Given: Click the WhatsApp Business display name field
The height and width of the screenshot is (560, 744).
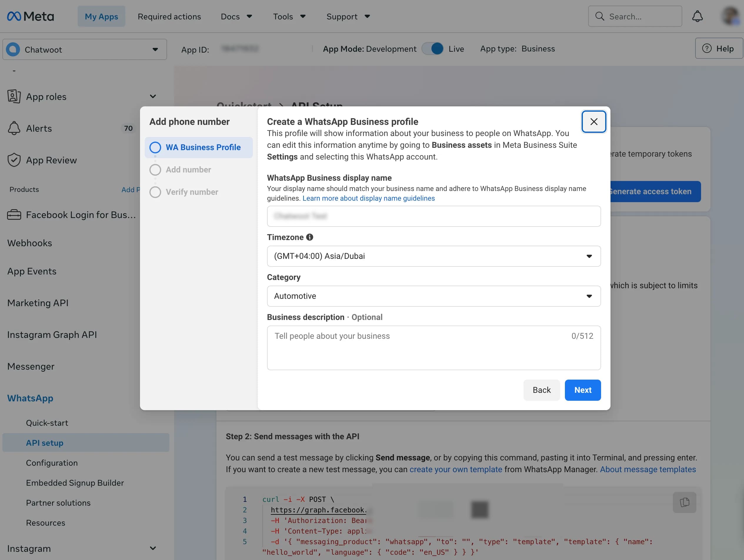Looking at the screenshot, I should point(433,216).
